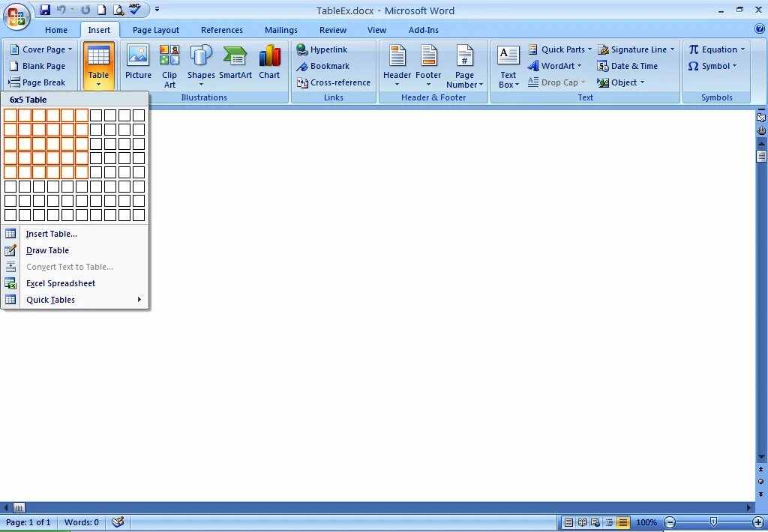Open the Symbol dropdown
The image size is (768, 532).
(712, 66)
